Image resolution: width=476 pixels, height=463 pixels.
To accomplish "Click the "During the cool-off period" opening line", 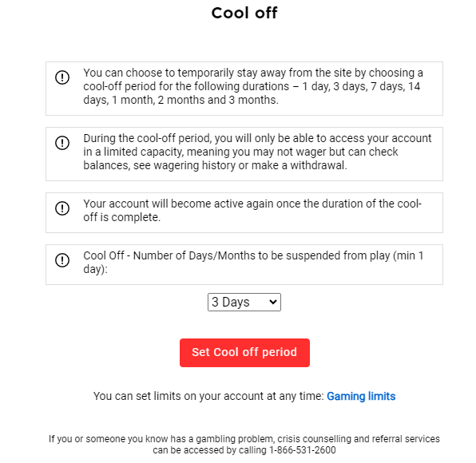I will coord(257,138).
